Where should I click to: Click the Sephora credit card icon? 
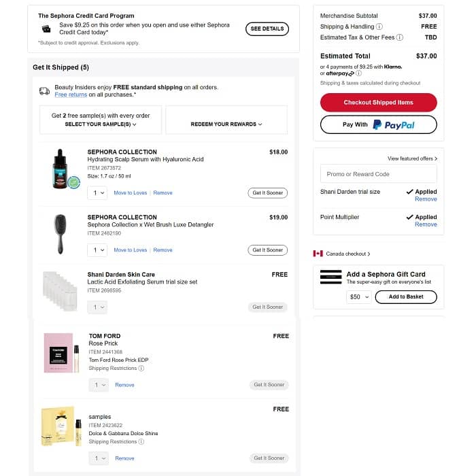[46, 29]
